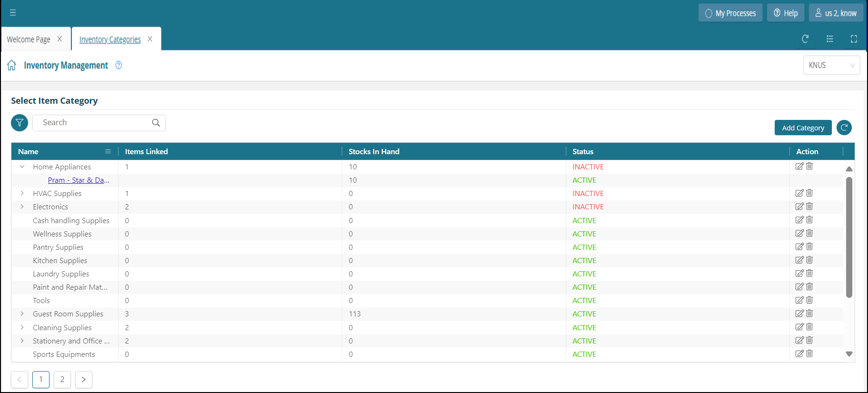This screenshot has width=868, height=393.
Task: Open the Pram - Star & Da... link
Action: click(79, 180)
